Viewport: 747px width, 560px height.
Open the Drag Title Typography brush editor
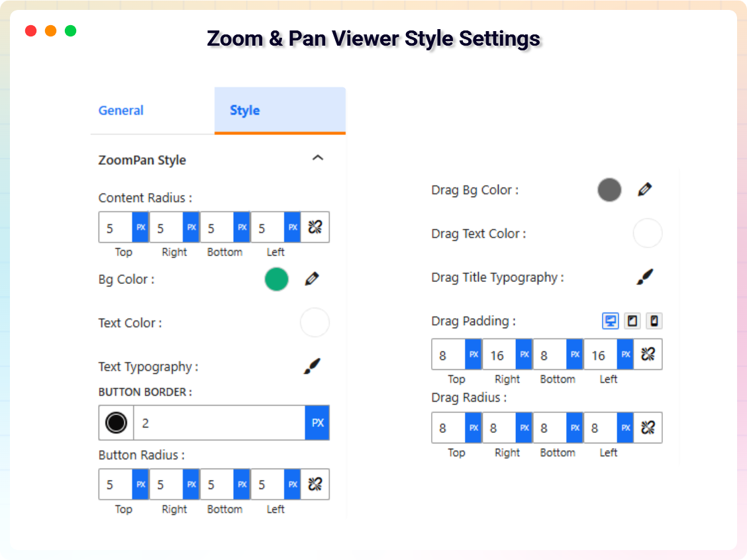click(x=644, y=276)
